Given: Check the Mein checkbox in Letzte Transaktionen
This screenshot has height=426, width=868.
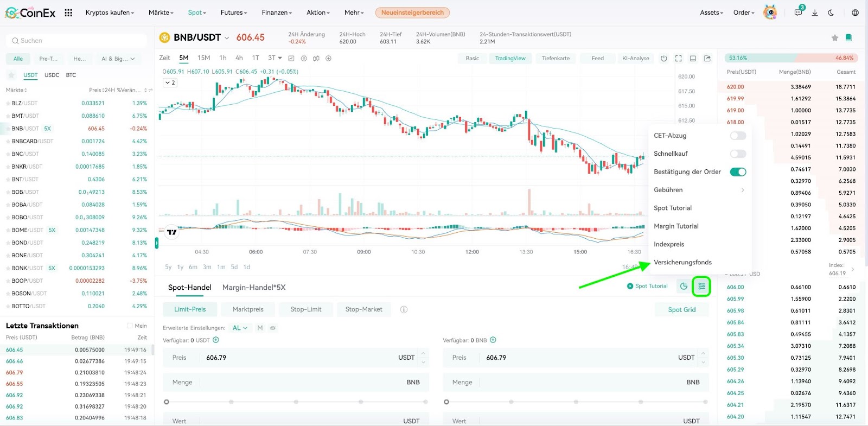Looking at the screenshot, I should click(130, 326).
